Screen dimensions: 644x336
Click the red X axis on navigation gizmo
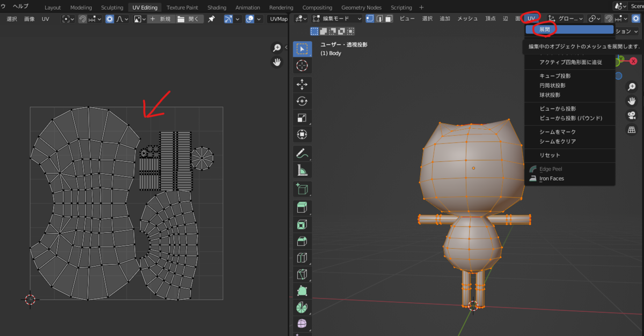pos(633,61)
